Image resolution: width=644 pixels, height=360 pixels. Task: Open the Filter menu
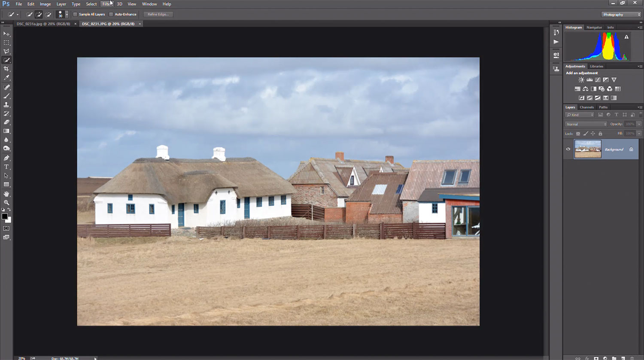click(x=106, y=4)
